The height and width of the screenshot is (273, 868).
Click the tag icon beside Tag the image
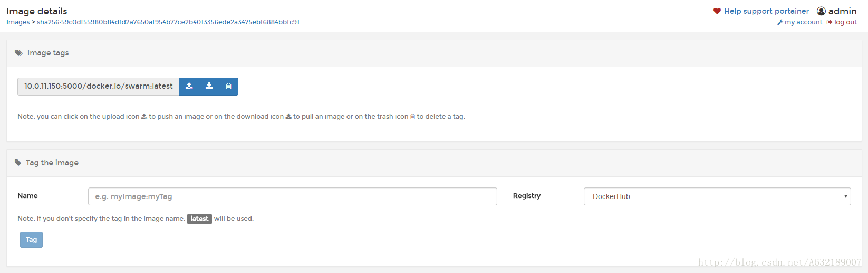click(x=18, y=163)
